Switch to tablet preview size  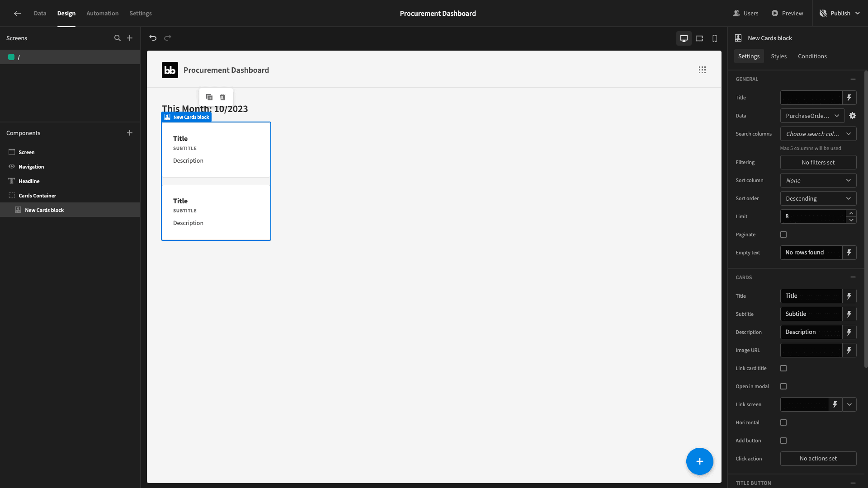click(699, 38)
